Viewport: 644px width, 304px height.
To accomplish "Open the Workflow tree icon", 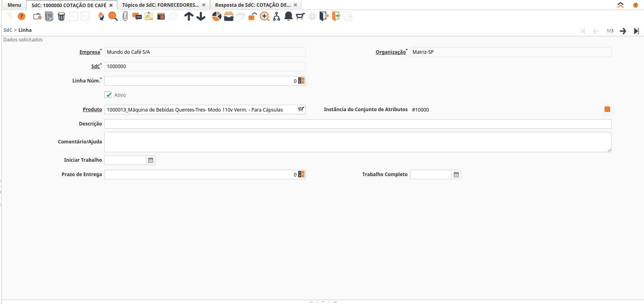I will pyautogui.click(x=277, y=16).
